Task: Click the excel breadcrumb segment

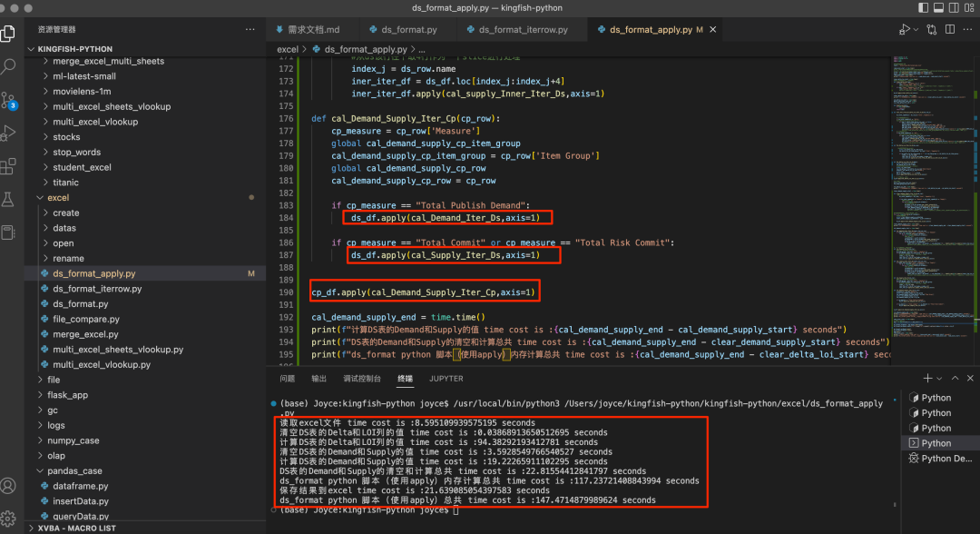Action: (288, 49)
